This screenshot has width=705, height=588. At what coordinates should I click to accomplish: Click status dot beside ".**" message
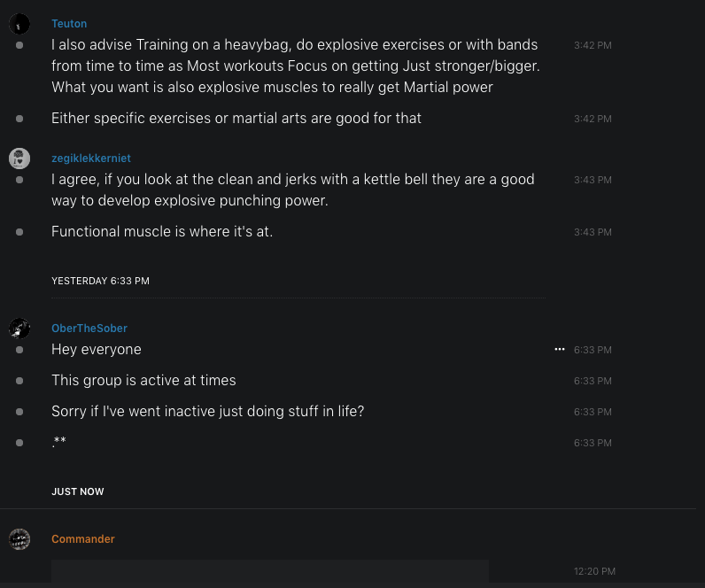pos(19,443)
